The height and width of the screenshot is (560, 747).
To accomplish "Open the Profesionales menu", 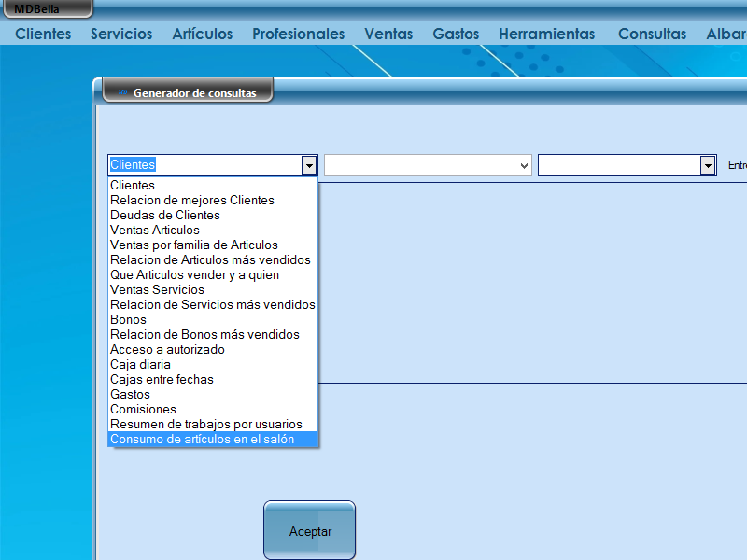I will click(x=298, y=34).
